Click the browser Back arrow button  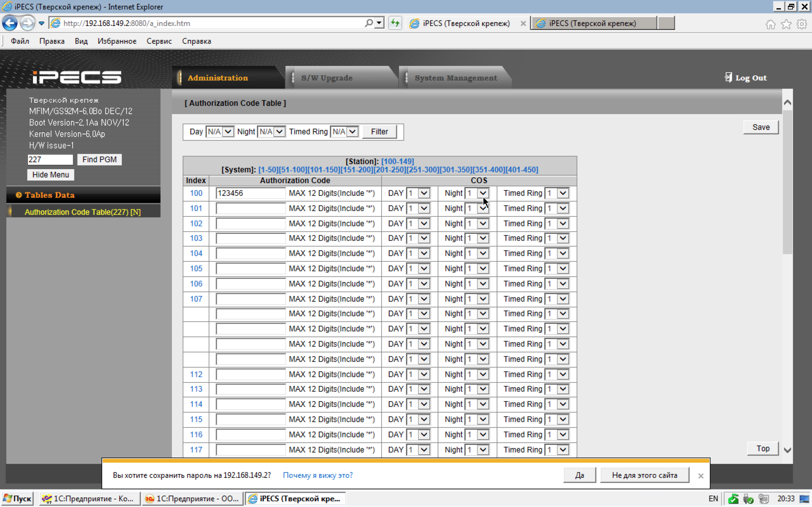[10, 23]
